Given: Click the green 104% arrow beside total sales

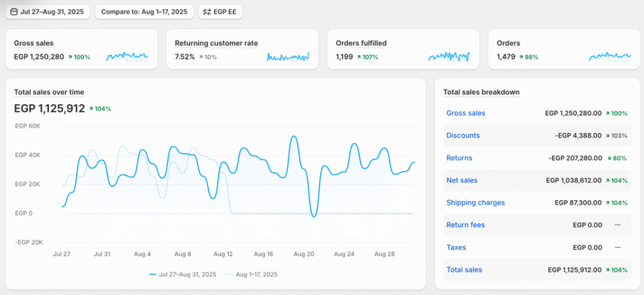Looking at the screenshot, I should point(92,109).
